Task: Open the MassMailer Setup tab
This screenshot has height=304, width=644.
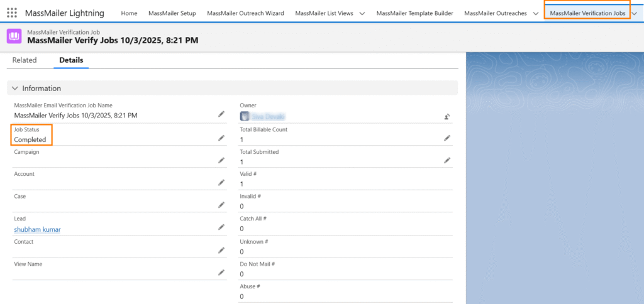Action: [x=172, y=13]
